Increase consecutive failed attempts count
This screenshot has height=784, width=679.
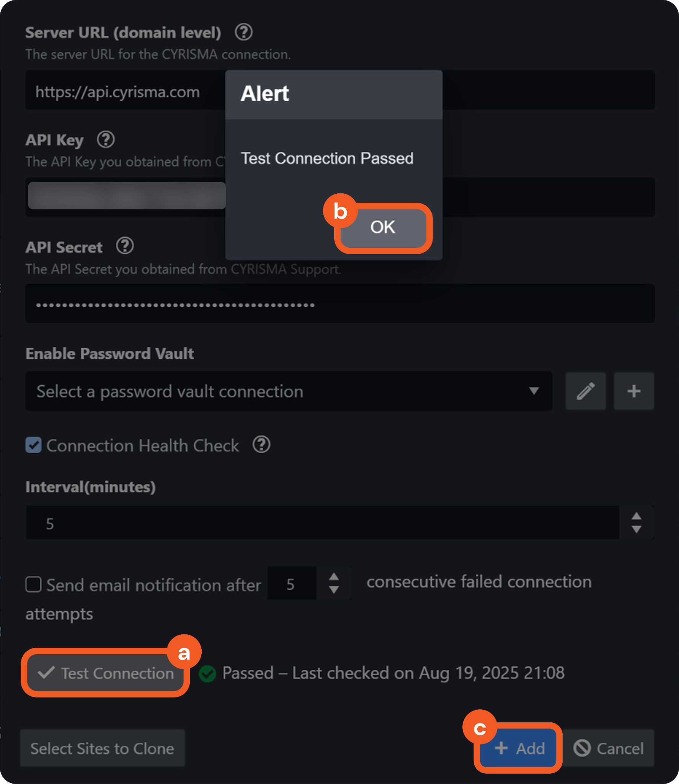[334, 577]
